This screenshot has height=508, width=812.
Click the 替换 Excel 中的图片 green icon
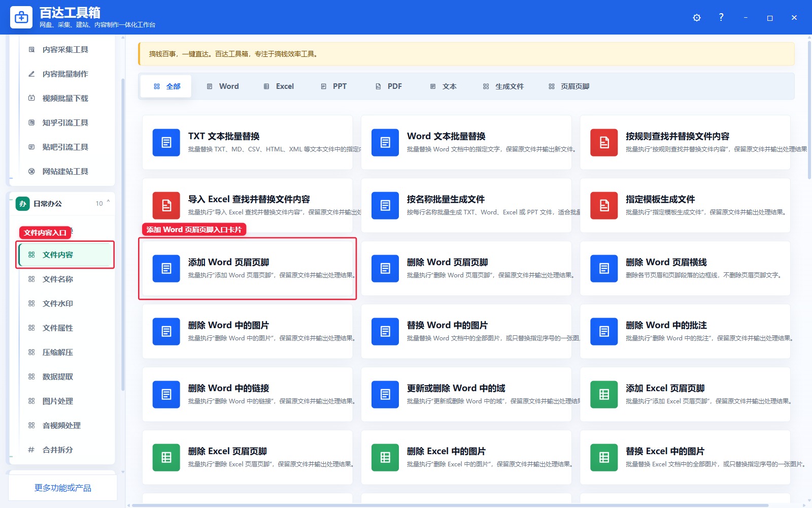point(604,457)
